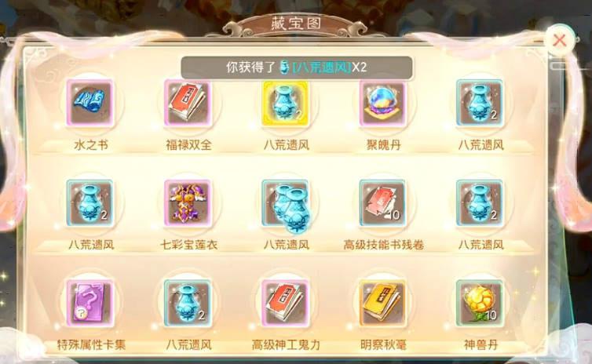Pick the 七彩宝莲衣 purple robe icon
This screenshot has width=592, height=364.
188,203
